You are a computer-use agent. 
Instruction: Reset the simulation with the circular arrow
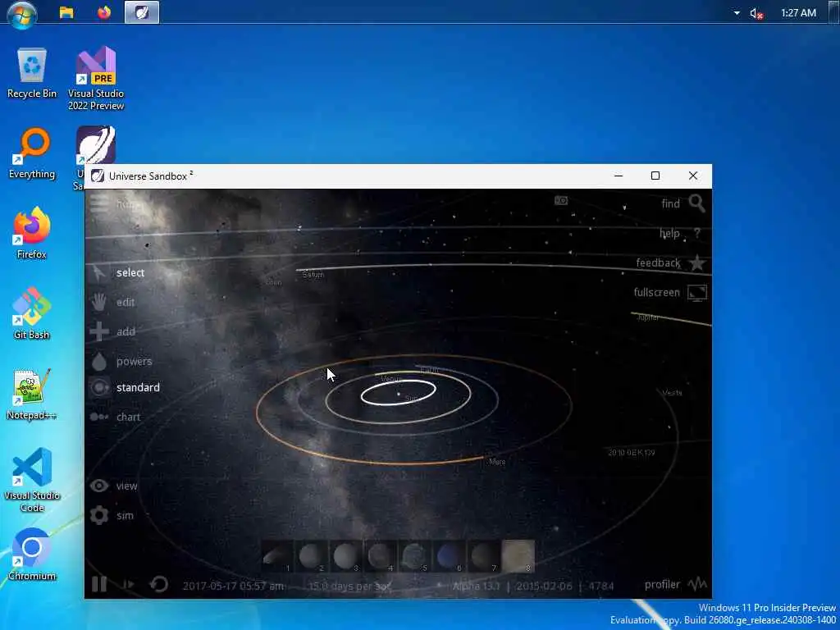159,584
